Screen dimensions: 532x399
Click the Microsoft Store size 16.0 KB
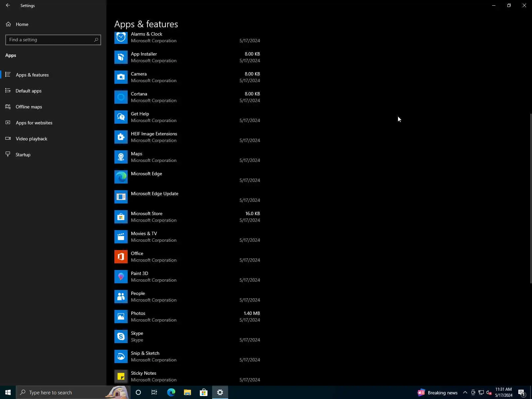[x=253, y=213]
